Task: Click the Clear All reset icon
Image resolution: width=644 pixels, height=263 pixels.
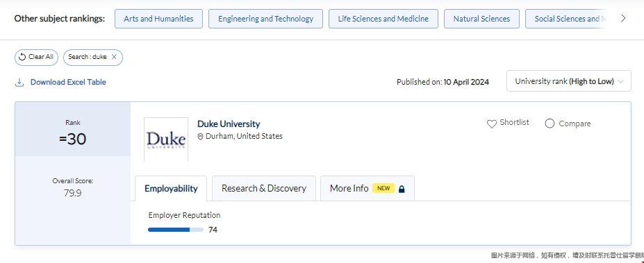Action: pyautogui.click(x=22, y=57)
